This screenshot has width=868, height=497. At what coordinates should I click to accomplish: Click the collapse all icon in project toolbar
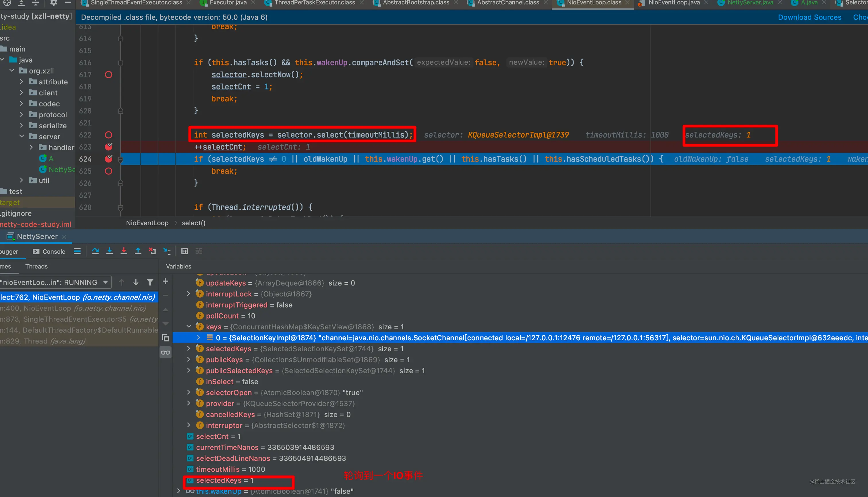[36, 3]
